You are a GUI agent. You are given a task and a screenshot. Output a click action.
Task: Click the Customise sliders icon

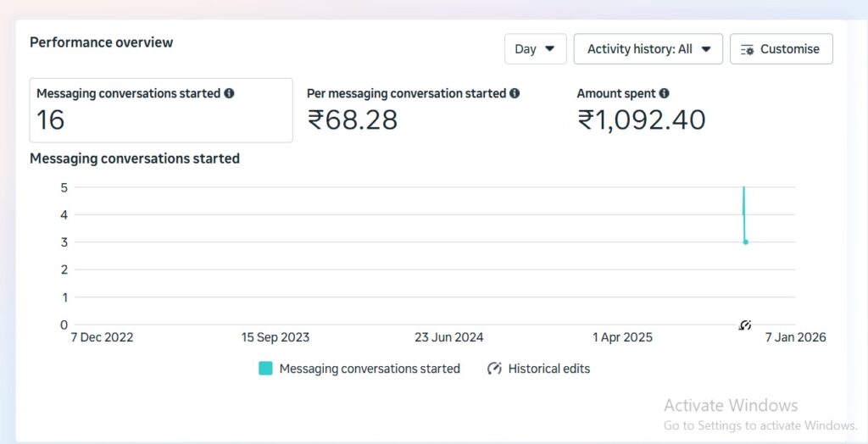point(747,50)
